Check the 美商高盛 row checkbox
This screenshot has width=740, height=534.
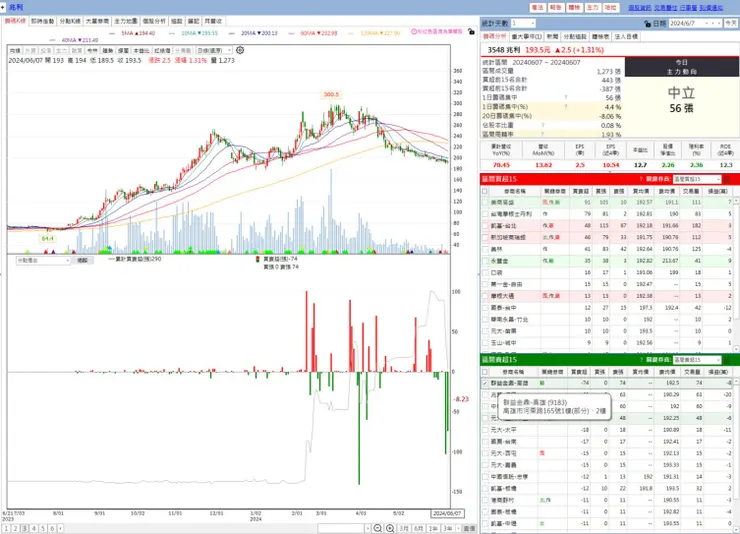coord(485,202)
